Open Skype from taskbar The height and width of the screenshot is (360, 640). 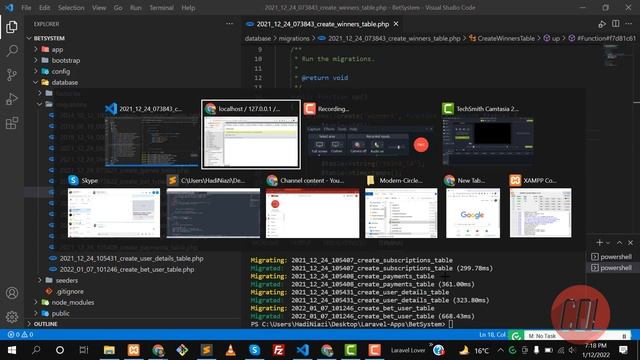(x=255, y=350)
